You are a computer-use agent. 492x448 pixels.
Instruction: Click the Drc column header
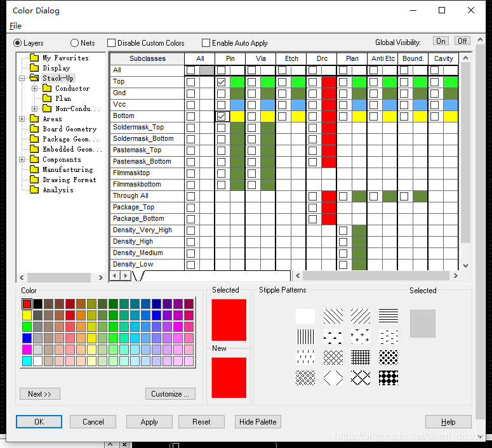tap(322, 58)
